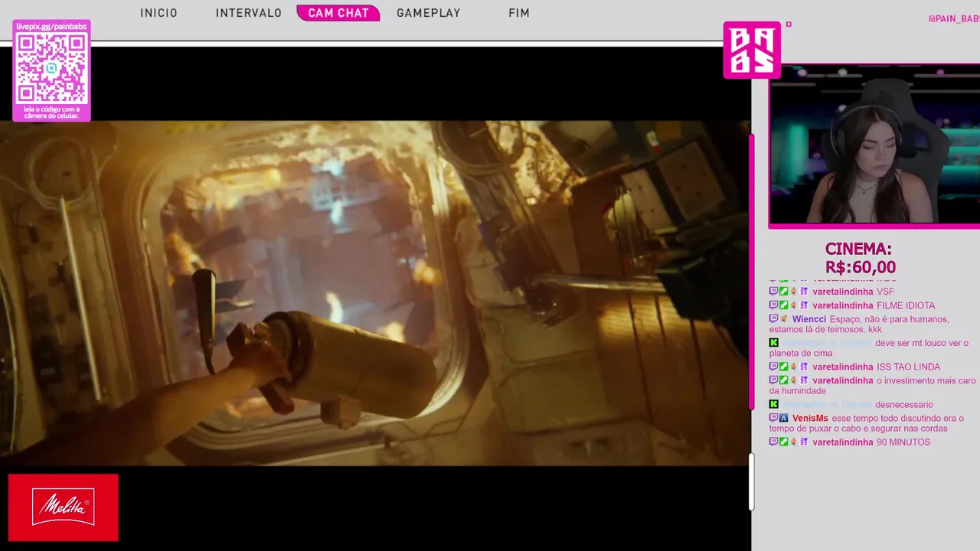Click Twitch badge on the 90 MINUTOS message

(773, 442)
